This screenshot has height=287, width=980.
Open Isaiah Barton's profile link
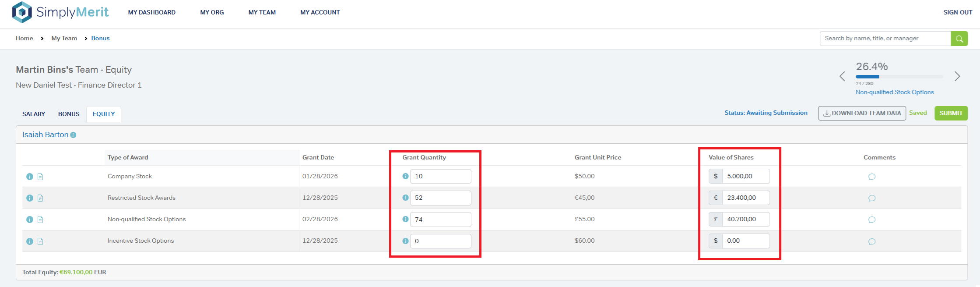[x=45, y=135]
